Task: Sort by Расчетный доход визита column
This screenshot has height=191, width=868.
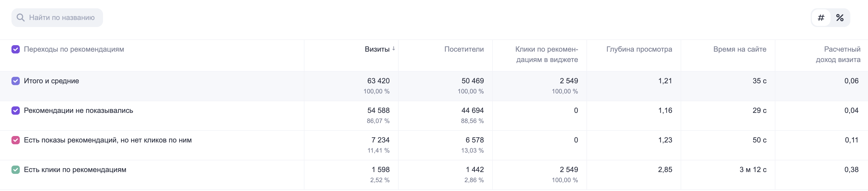Action: pos(838,54)
